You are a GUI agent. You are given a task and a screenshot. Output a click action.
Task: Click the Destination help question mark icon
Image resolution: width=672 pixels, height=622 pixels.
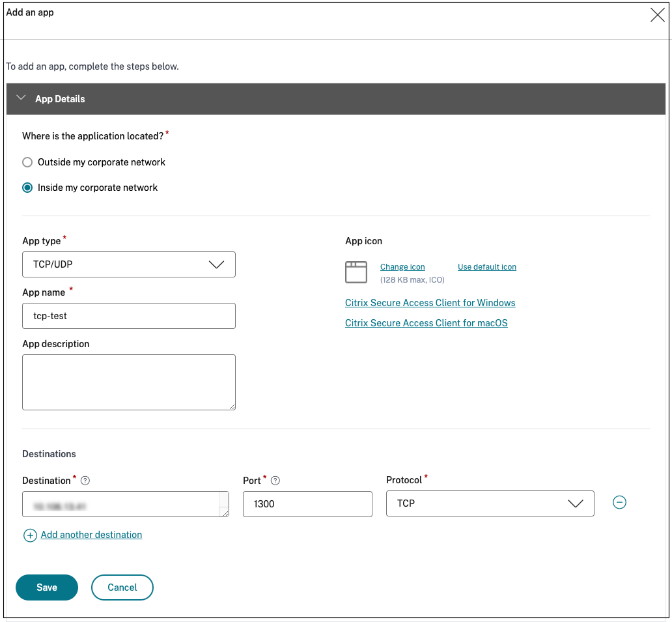pyautogui.click(x=85, y=481)
